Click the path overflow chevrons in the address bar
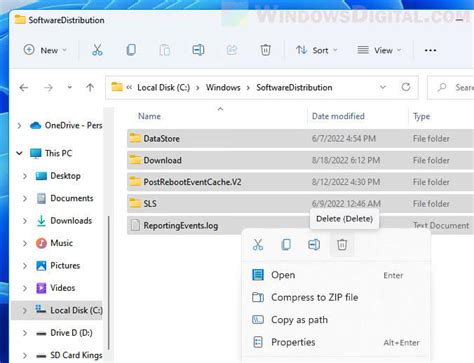 click(129, 87)
